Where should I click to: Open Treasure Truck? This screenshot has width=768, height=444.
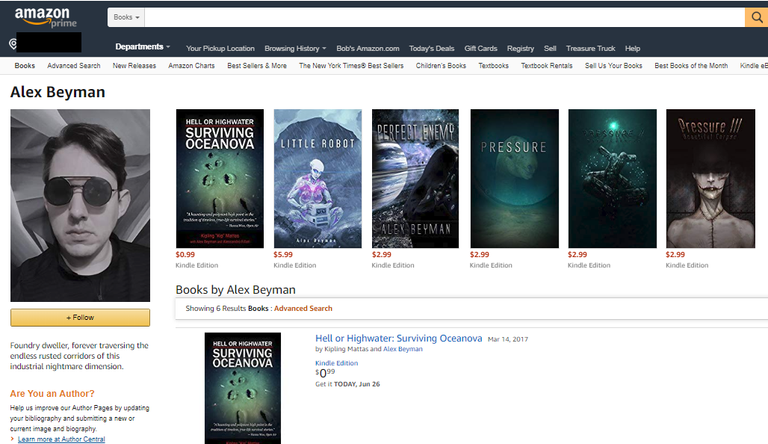pyautogui.click(x=590, y=48)
